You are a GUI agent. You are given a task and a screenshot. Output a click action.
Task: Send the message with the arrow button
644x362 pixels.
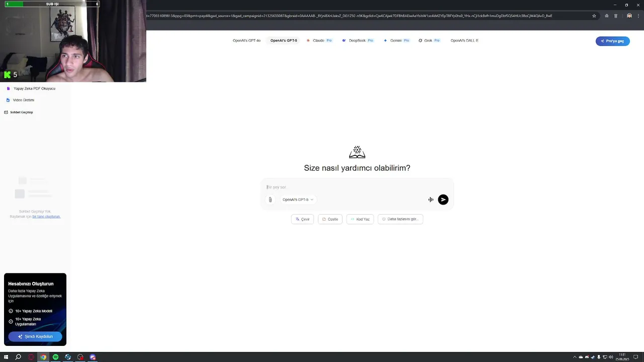tap(443, 200)
